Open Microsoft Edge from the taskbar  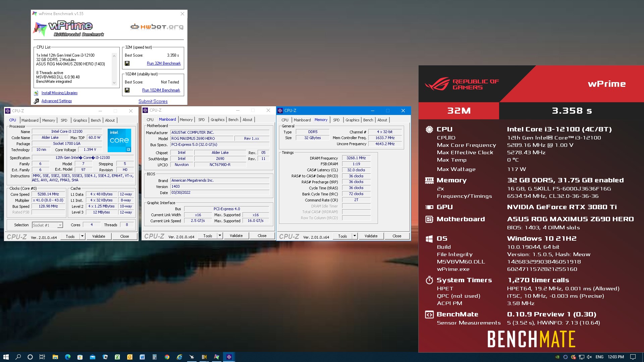pos(67,357)
